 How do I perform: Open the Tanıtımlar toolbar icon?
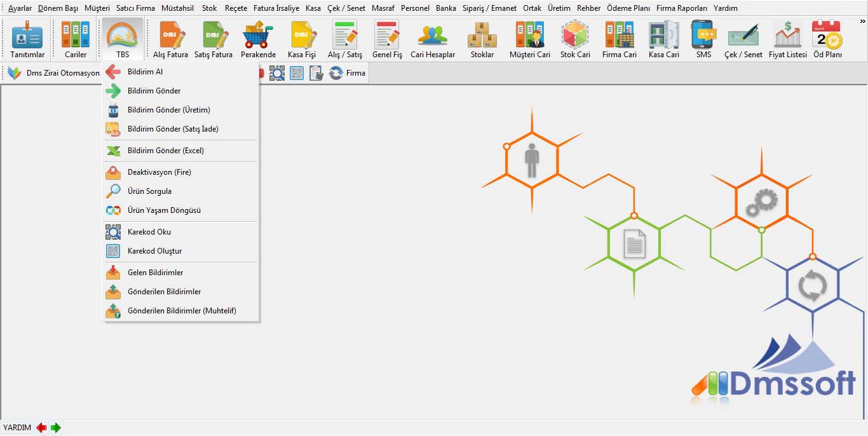(27, 39)
